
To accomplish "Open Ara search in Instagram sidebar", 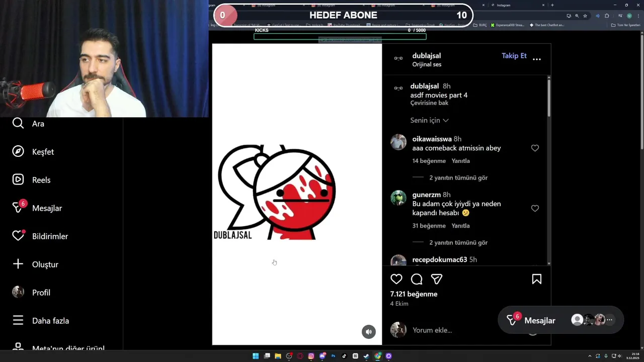I will 29,124.
